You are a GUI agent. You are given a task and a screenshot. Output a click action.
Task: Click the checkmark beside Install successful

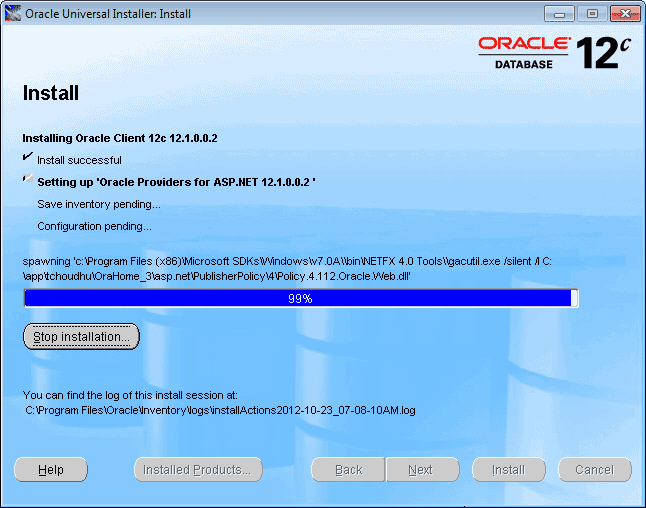[28, 157]
